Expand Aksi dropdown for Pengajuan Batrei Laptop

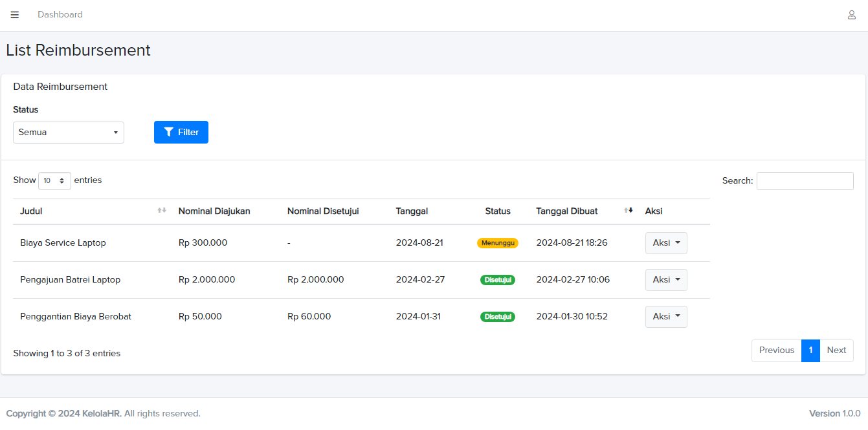click(x=666, y=280)
